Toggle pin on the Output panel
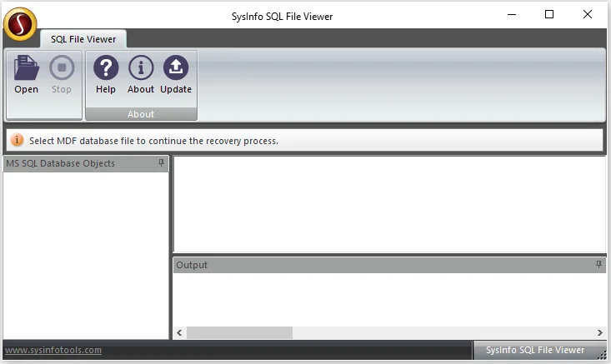This screenshot has height=364, width=611. 598,264
